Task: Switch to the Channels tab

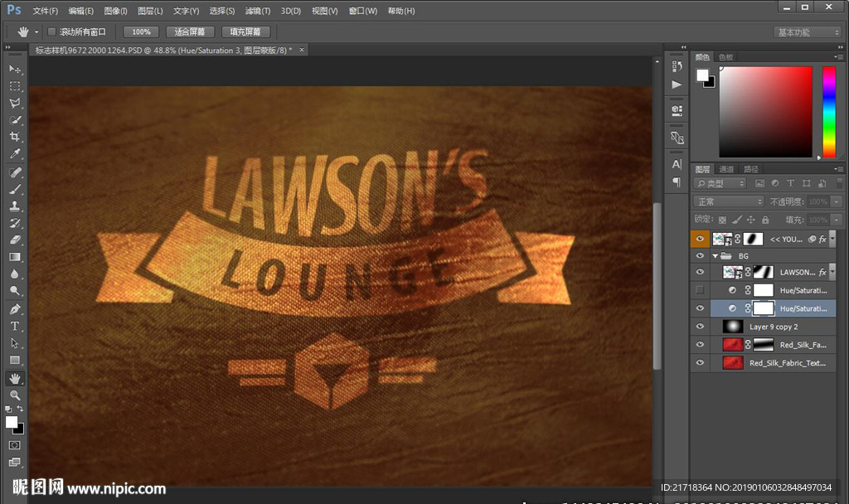Action: pos(726,169)
